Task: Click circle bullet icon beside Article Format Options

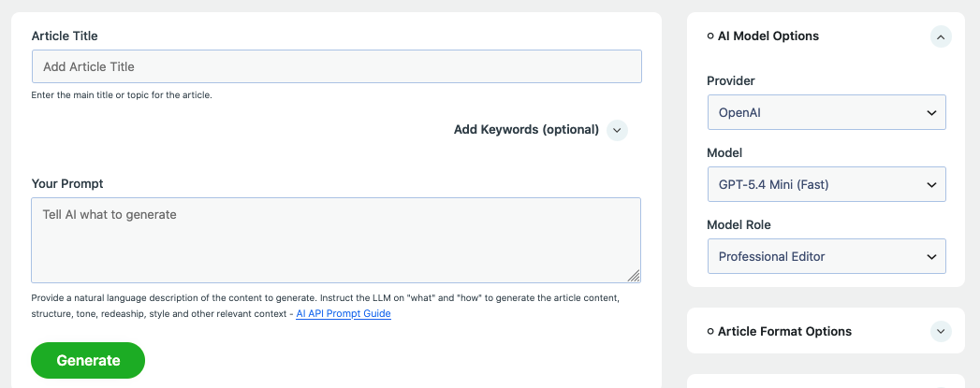Action: [710, 331]
